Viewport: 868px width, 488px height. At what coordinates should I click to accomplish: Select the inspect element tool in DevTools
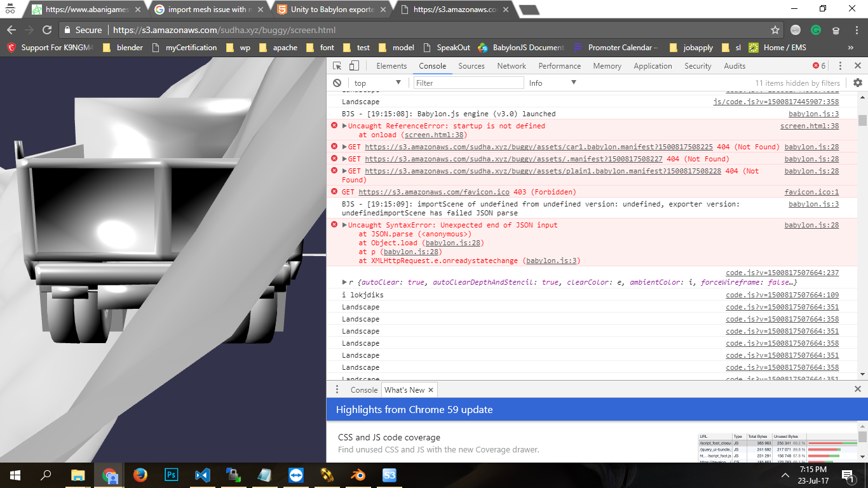pyautogui.click(x=336, y=65)
